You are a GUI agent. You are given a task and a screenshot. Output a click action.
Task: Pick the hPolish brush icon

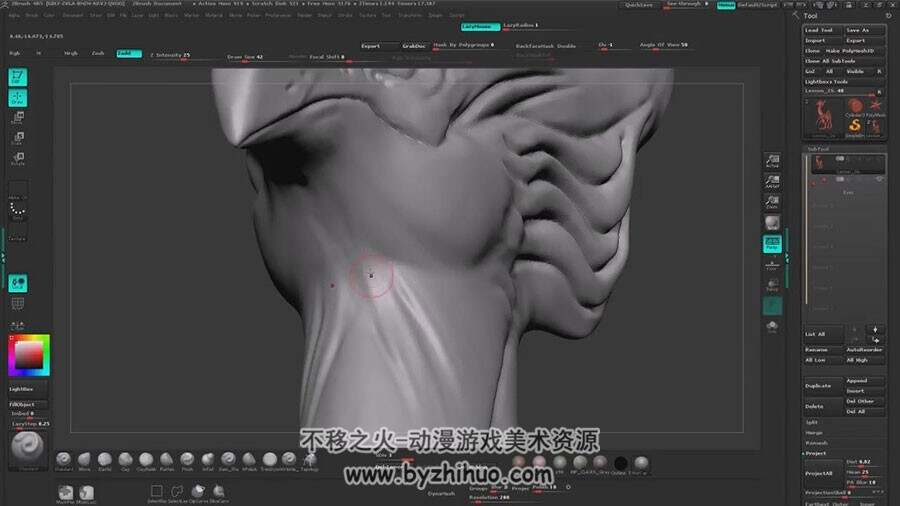point(249,460)
